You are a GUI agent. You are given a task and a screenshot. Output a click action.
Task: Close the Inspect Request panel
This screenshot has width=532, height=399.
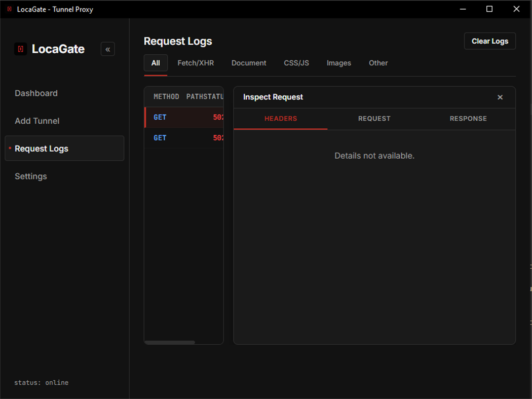coord(500,97)
